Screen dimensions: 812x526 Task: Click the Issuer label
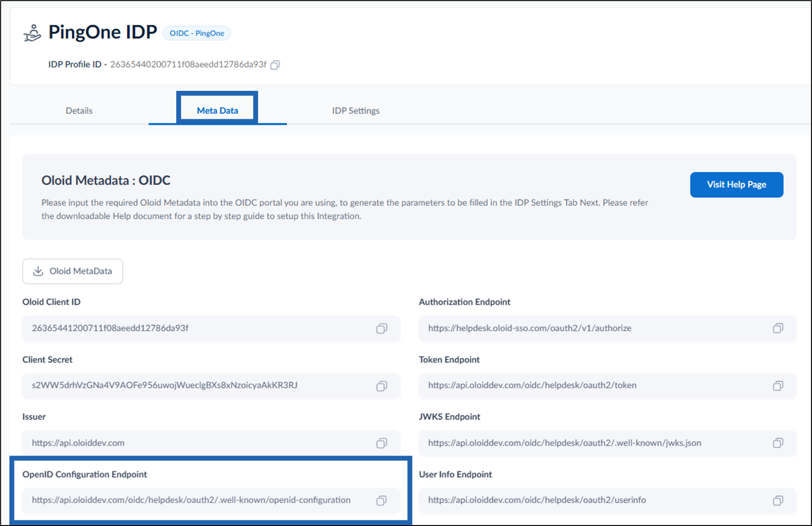[34, 417]
